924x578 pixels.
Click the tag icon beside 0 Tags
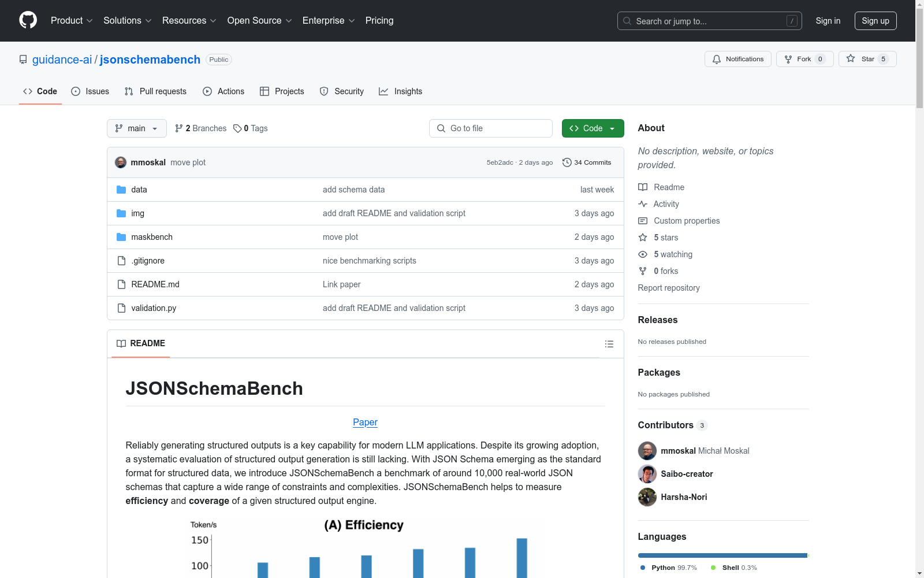coord(237,128)
